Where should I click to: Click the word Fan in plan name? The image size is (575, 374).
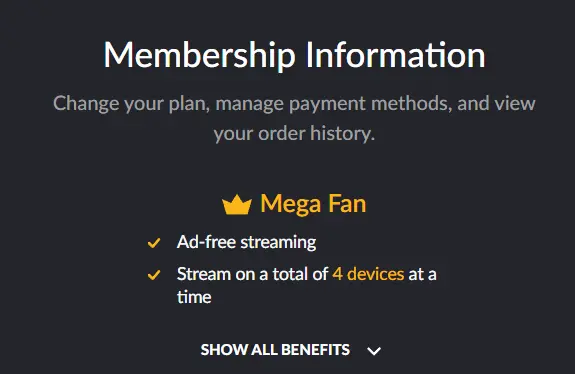click(347, 203)
